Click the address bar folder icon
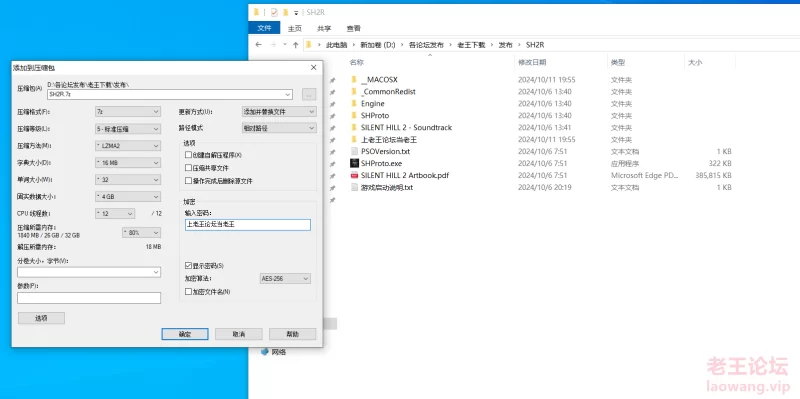 (309, 45)
